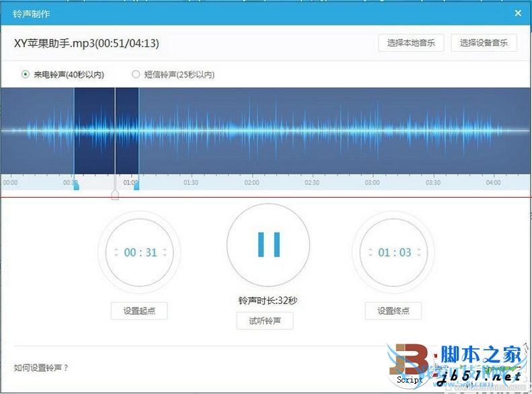Click the timeline ruler at 03:00
The height and width of the screenshot is (394, 532).
(x=372, y=182)
